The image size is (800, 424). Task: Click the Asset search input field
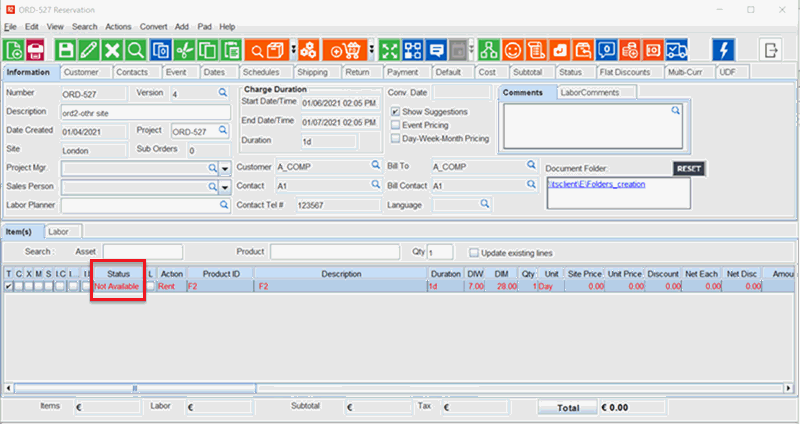[x=142, y=251]
